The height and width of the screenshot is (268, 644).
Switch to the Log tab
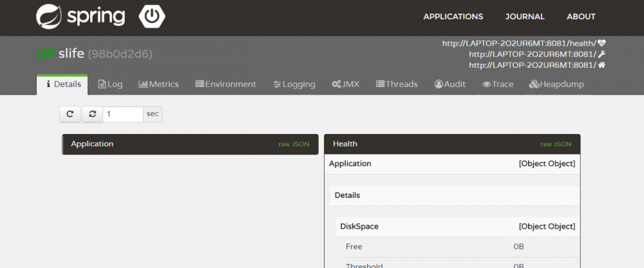click(110, 84)
